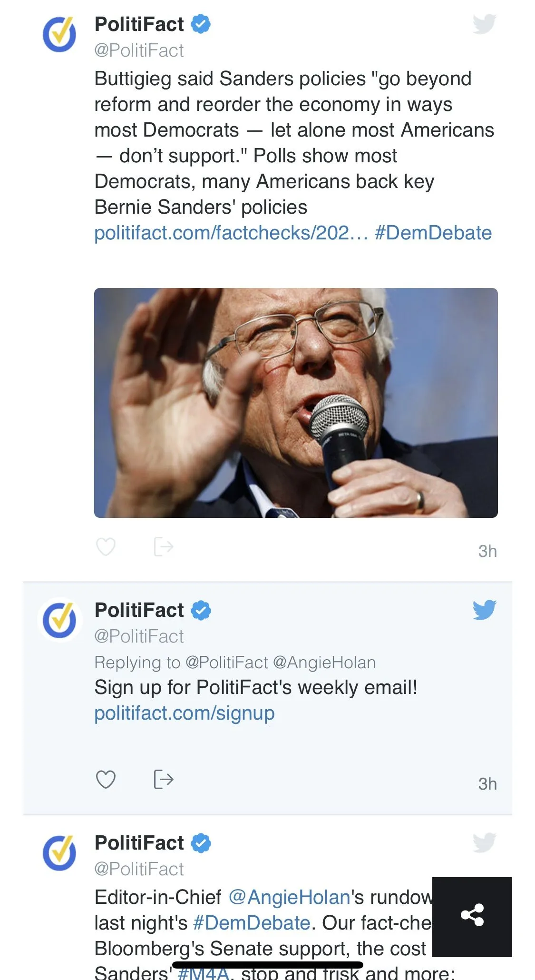Open PolitiFact avatar on signup tweet

click(59, 620)
